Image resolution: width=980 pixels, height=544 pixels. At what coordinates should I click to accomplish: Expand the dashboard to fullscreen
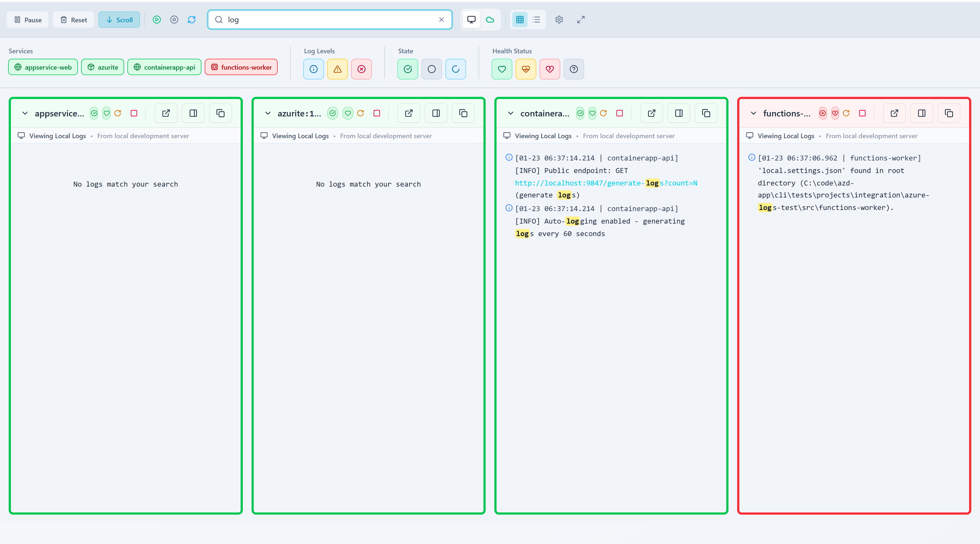click(580, 19)
